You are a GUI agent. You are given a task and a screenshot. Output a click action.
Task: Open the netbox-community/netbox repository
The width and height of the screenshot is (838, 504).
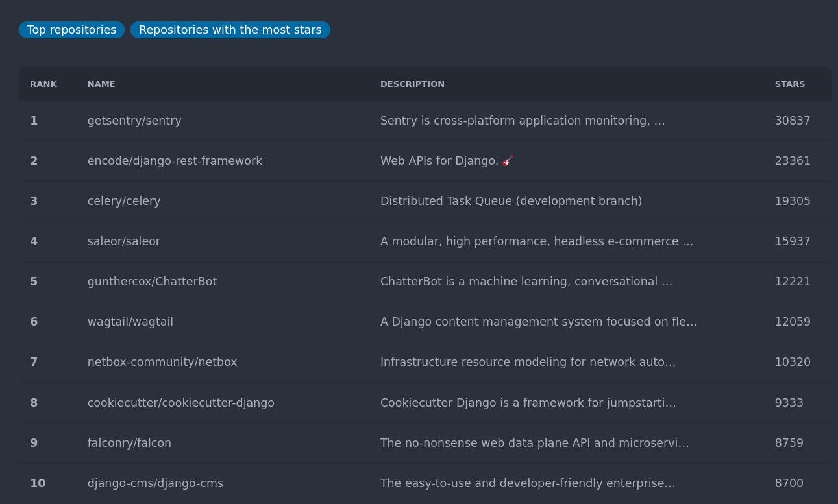[x=162, y=362]
